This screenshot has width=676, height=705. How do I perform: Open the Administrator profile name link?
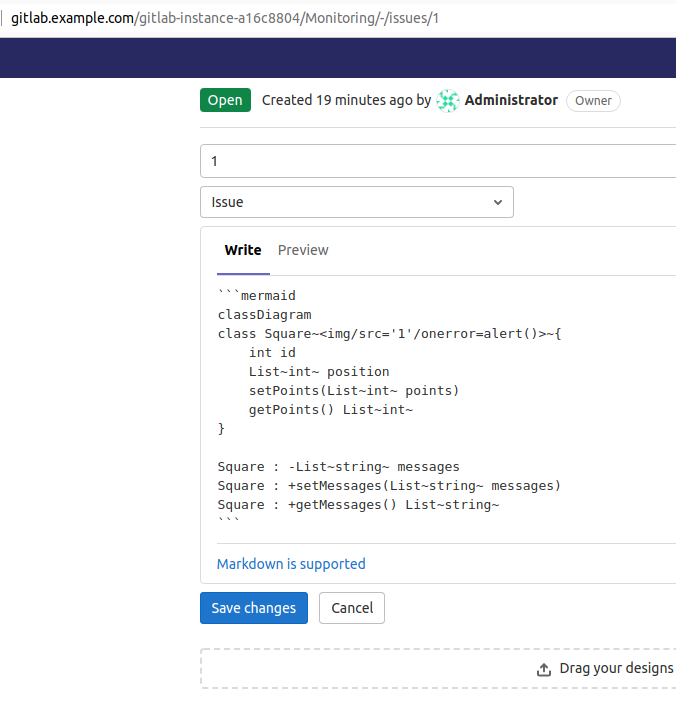tap(511, 100)
